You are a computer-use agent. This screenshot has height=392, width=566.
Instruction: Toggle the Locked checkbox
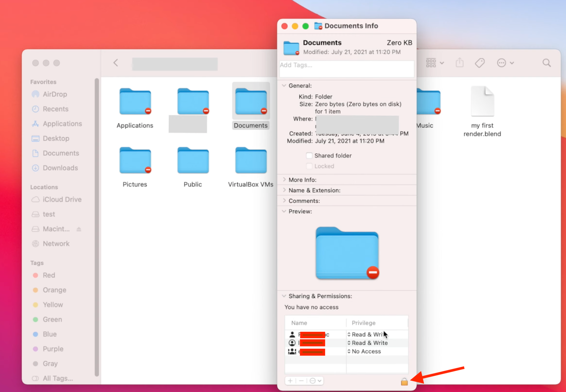tap(309, 166)
